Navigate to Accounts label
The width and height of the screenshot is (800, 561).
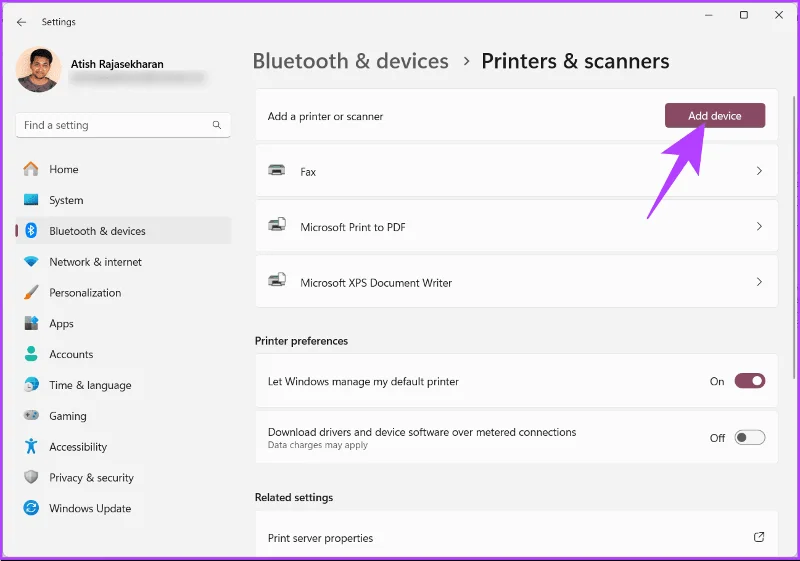point(71,354)
